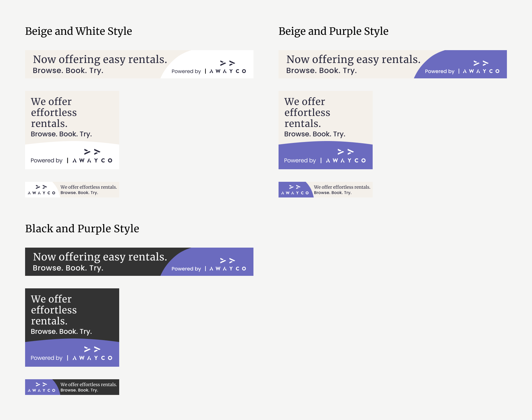Screen dimensions: 532x420
Task: Click 'We offer effortless rentals.' in black square
Action: coord(54,310)
